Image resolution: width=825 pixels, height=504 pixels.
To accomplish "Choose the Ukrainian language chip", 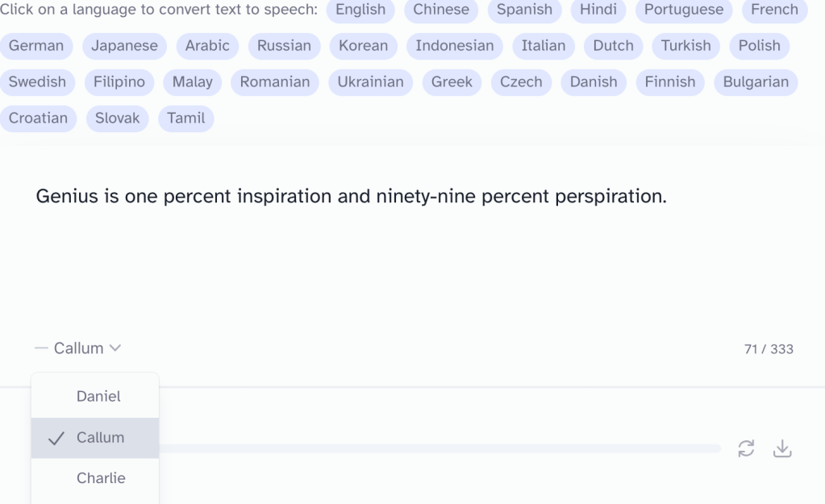I will pos(370,82).
